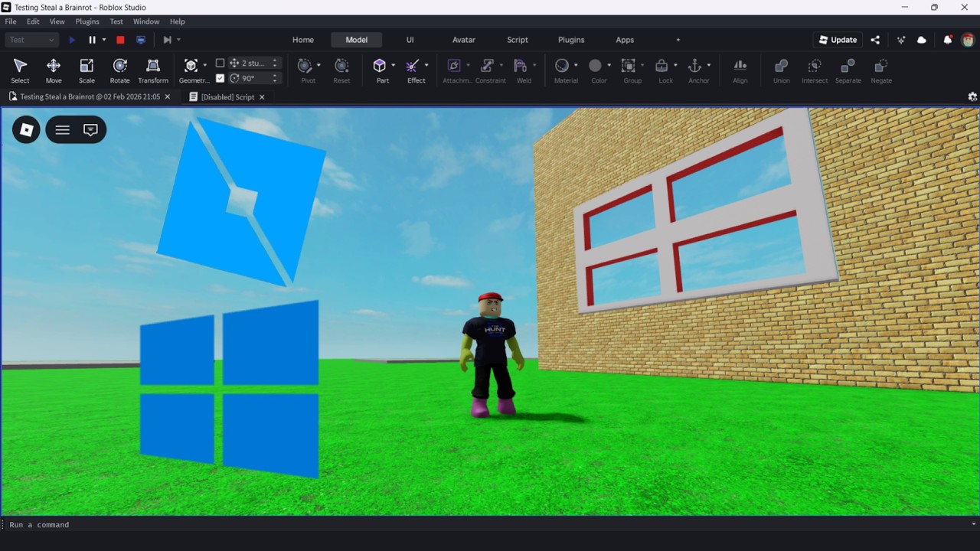Screen dimensions: 980x551
Task: Click the Lock tool icon
Action: 662,66
